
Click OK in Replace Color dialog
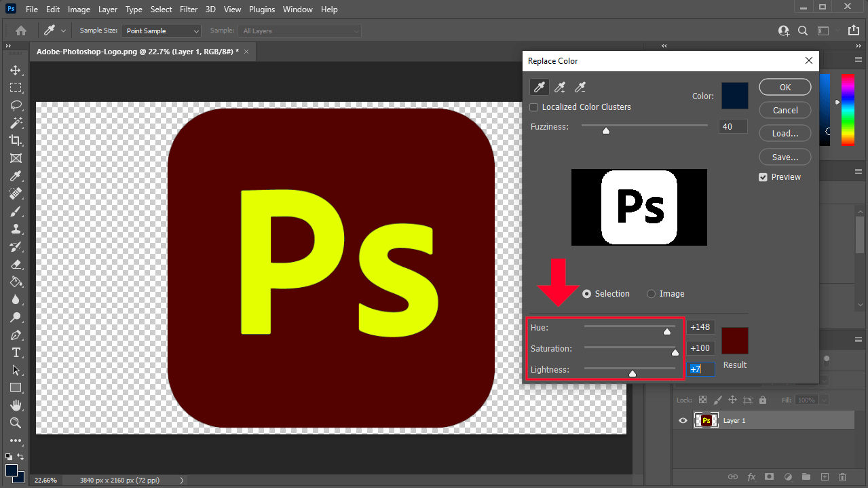click(x=785, y=87)
